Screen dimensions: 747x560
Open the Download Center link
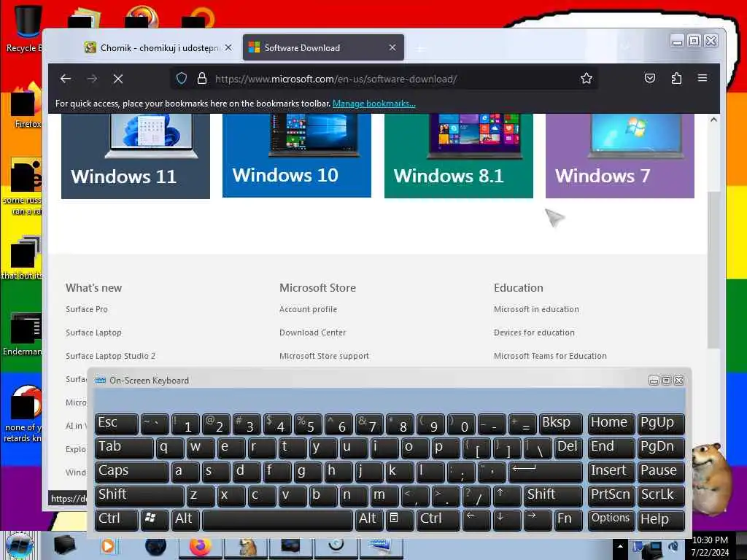(x=312, y=332)
